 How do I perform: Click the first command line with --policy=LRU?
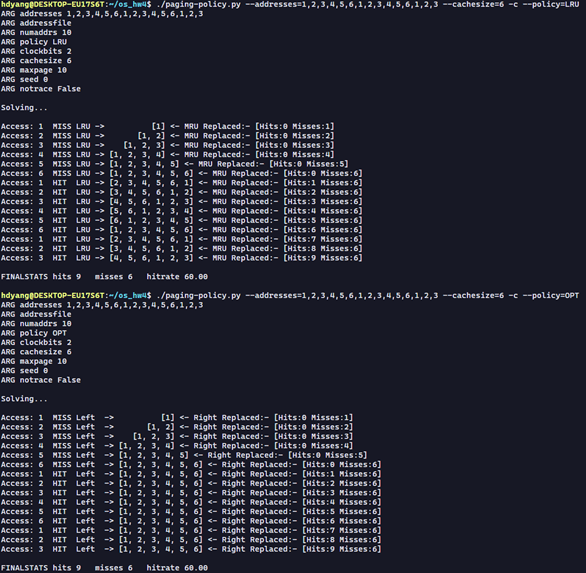click(x=290, y=4)
